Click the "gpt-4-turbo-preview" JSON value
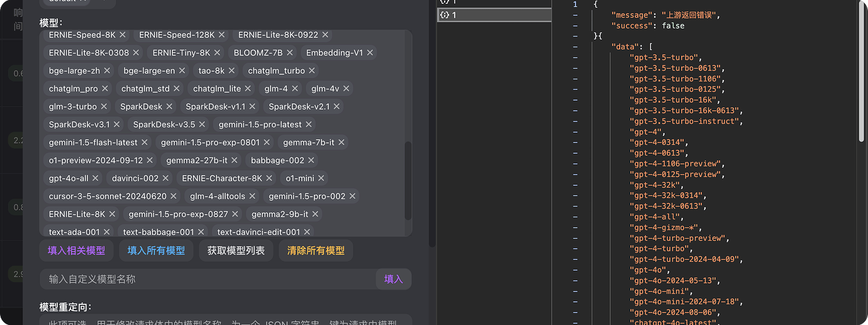The height and width of the screenshot is (325, 868). click(x=679, y=238)
